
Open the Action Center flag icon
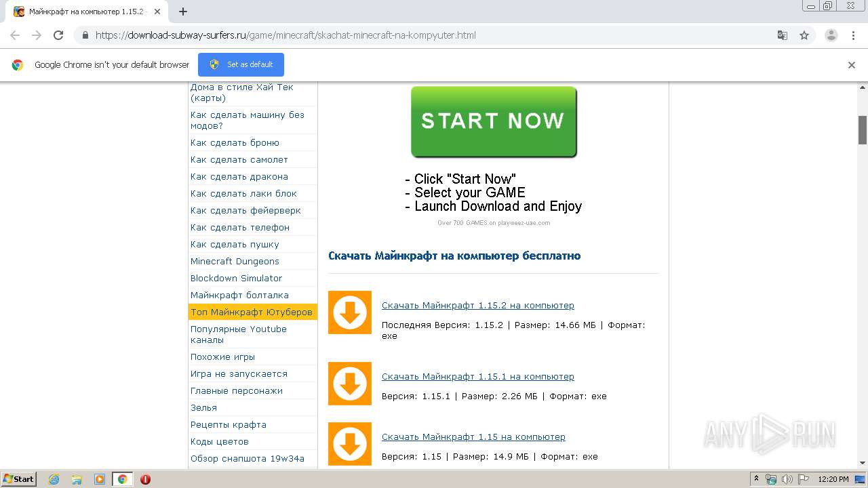coord(802,479)
